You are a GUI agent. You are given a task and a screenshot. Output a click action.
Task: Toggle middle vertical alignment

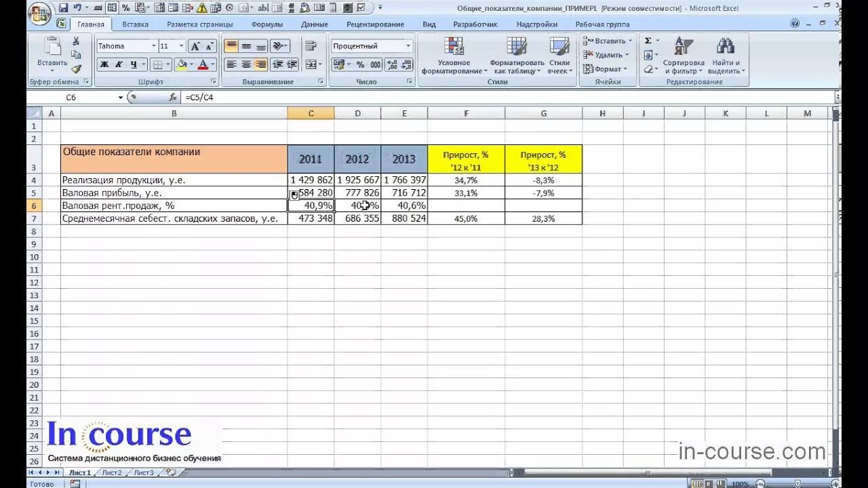click(246, 46)
